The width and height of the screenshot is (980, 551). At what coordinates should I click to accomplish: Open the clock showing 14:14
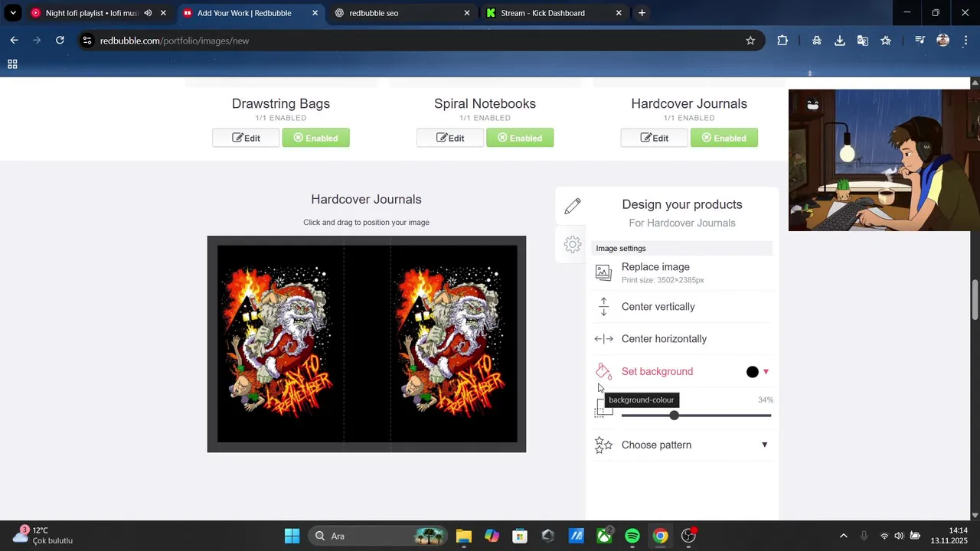pos(949,536)
